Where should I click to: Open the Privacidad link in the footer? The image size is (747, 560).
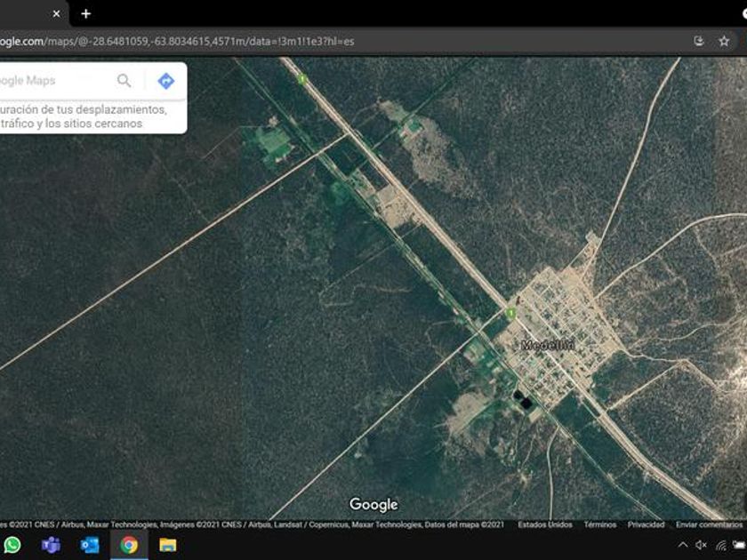[646, 524]
